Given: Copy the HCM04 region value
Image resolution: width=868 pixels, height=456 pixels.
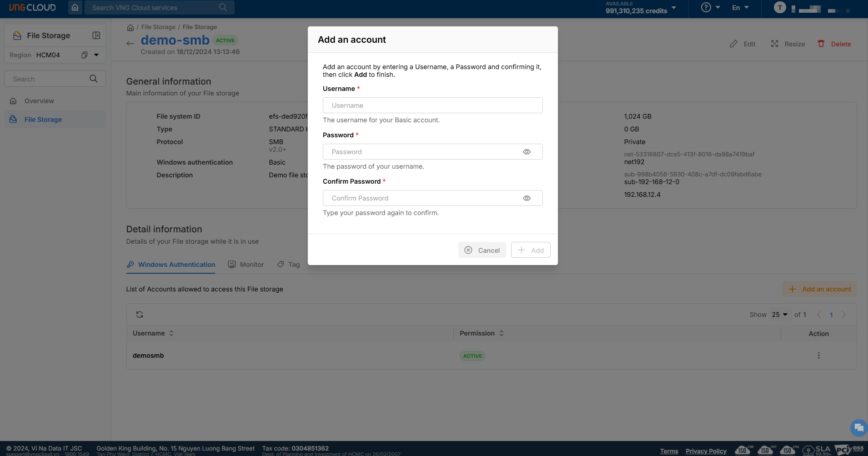Looking at the screenshot, I should coord(84,55).
